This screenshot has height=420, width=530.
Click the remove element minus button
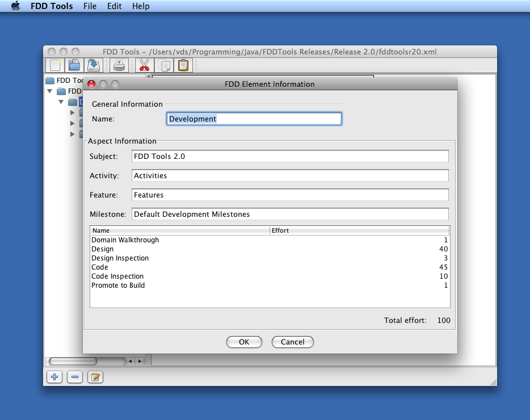click(75, 377)
